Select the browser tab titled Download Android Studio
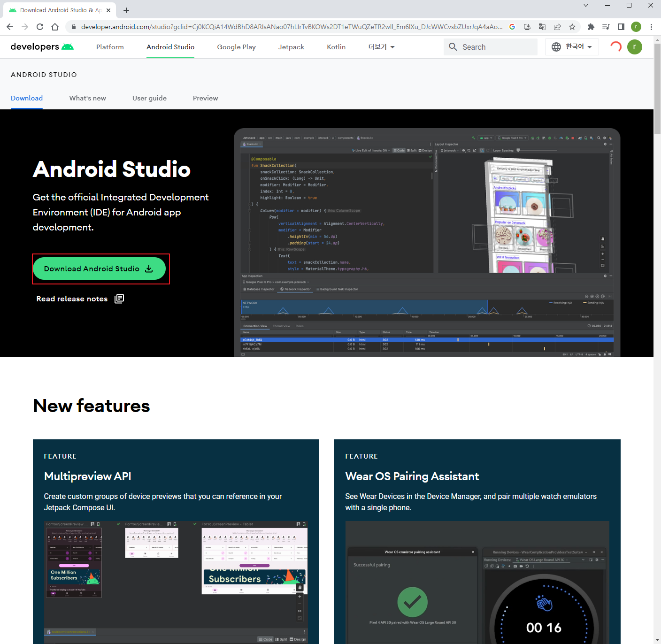The image size is (661, 644). (60, 10)
